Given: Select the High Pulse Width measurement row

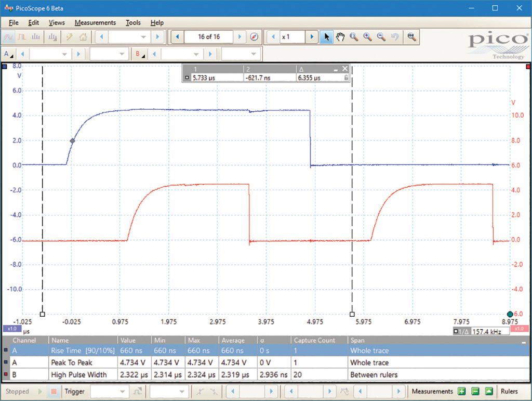Looking at the screenshot, I should [266, 374].
